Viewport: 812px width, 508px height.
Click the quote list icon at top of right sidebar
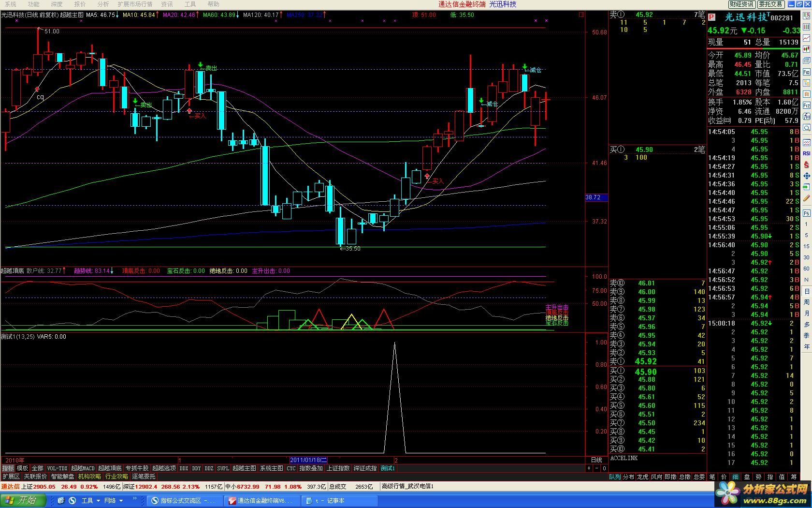pos(807,15)
